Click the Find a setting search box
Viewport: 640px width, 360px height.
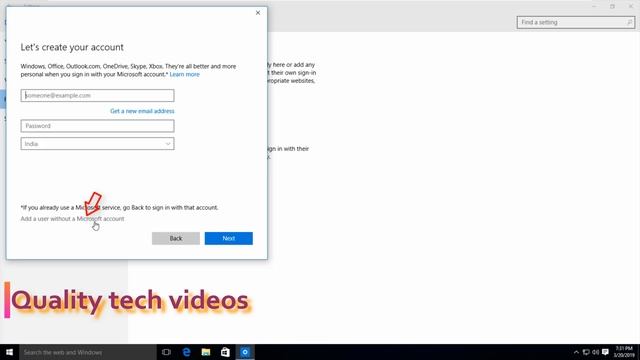coord(576,22)
